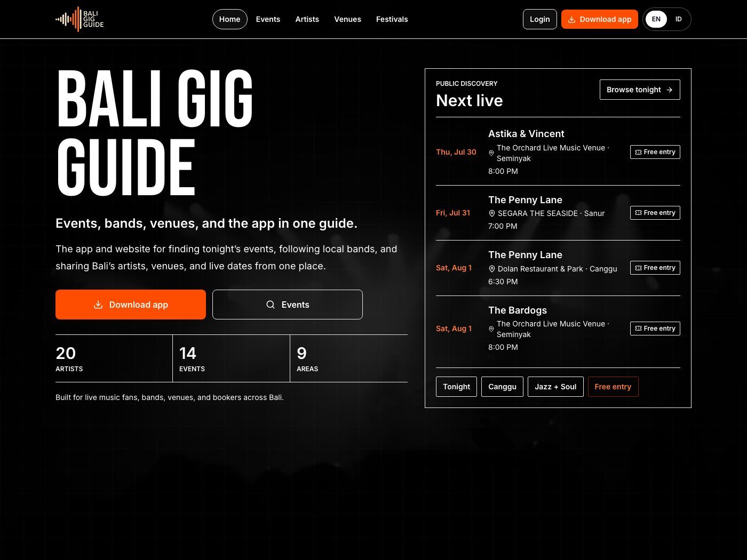The image size is (747, 560).
Task: Open the Festivals nav link
Action: point(392,19)
